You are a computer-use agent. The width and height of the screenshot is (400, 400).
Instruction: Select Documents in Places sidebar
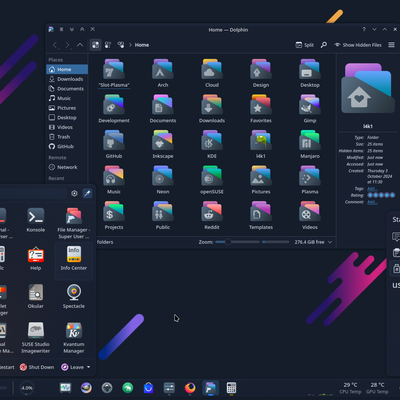[x=67, y=89]
